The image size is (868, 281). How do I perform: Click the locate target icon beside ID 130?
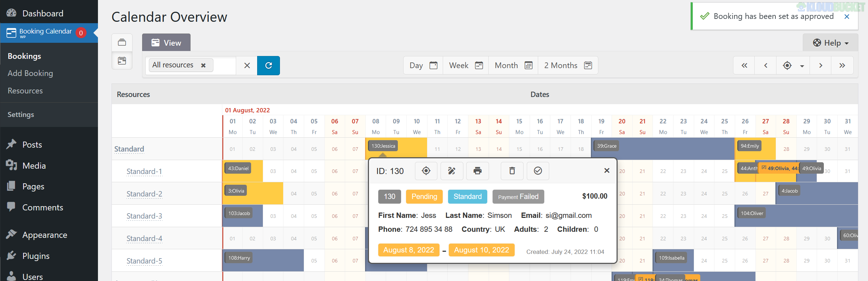pyautogui.click(x=426, y=171)
